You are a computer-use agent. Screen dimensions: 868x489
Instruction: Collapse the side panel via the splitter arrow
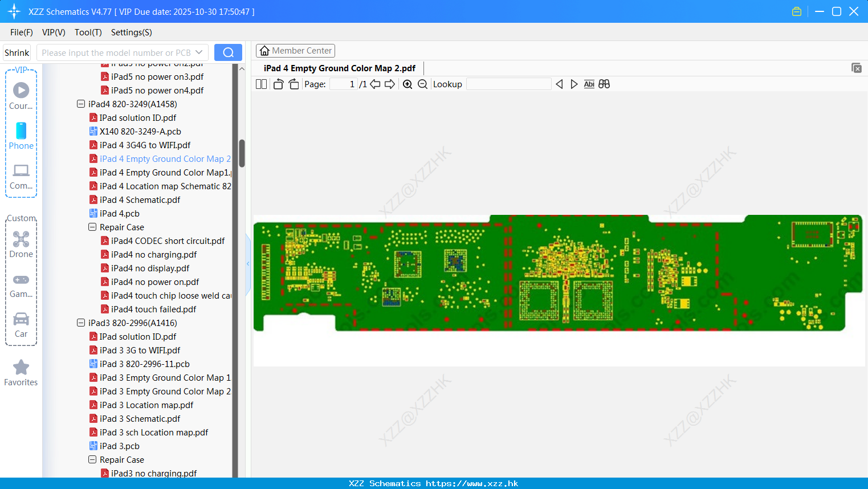248,264
